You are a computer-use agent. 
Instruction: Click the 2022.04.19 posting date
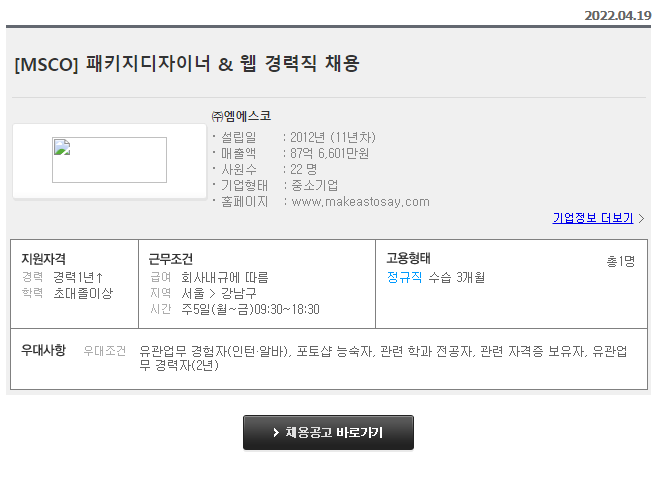[617, 15]
